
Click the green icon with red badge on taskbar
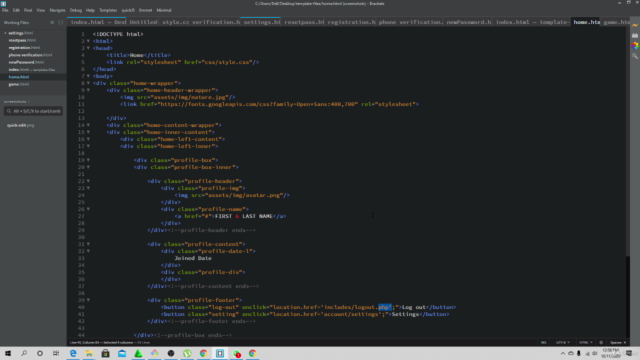(236, 353)
